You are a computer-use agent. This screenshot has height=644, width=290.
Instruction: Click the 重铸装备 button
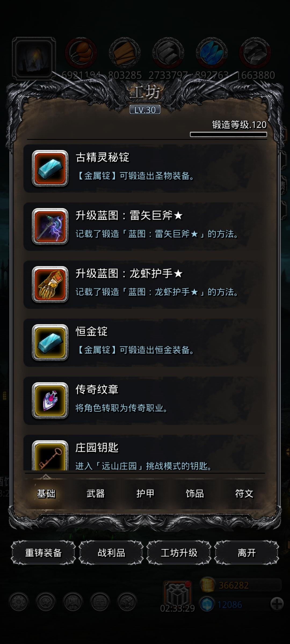click(43, 553)
